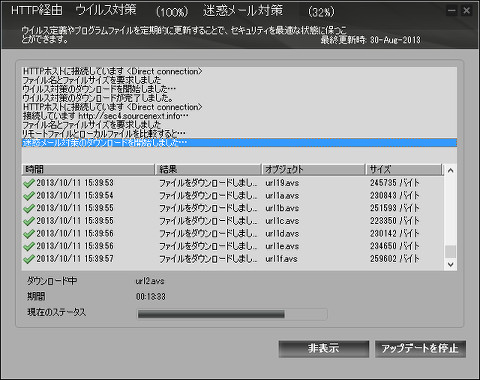Click the green checkmark for url1b.avs
The width and height of the screenshot is (480, 380).
pyautogui.click(x=29, y=209)
